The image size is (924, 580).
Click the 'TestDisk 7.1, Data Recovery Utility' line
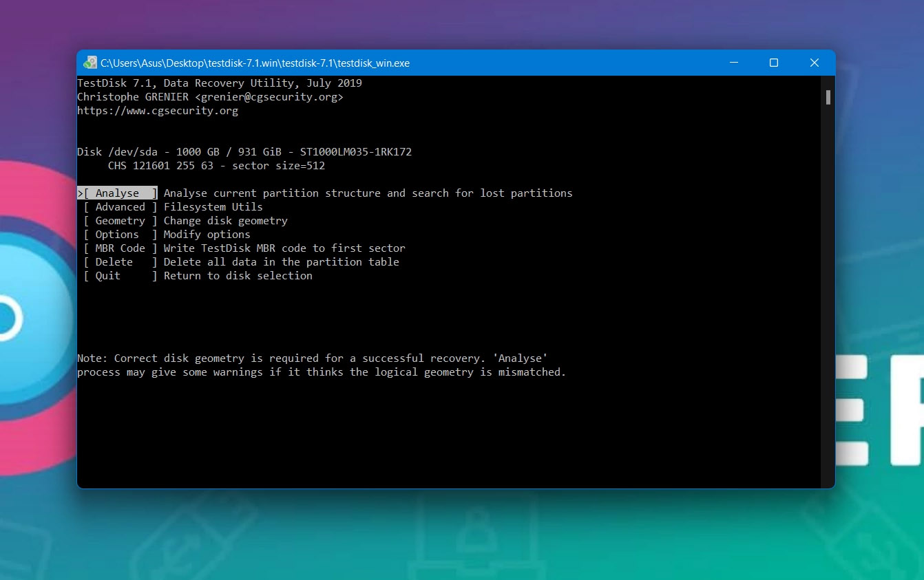(220, 83)
